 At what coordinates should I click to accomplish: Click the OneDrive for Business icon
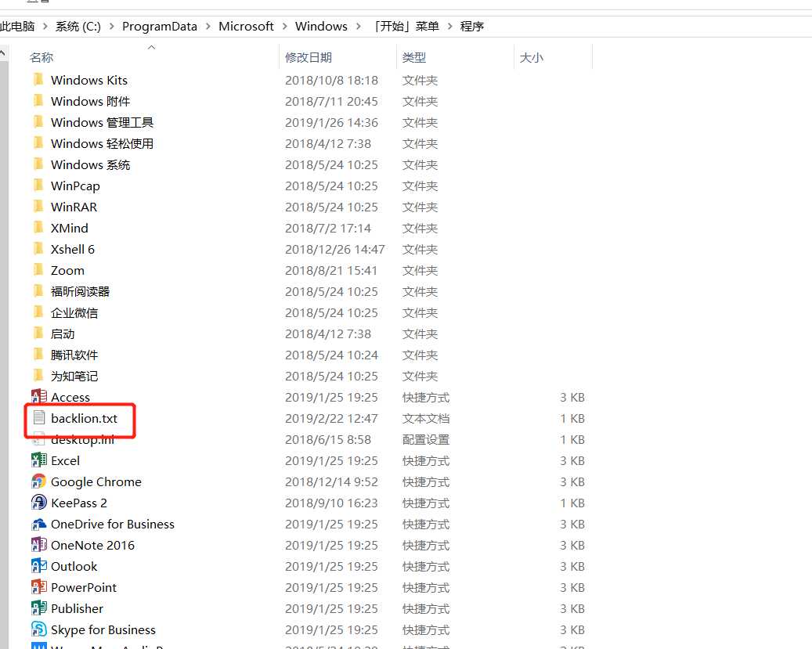[x=39, y=525]
